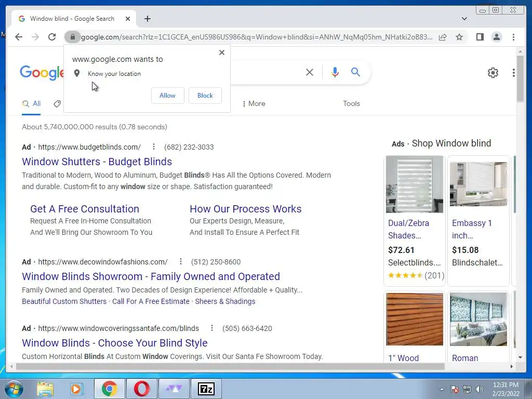Image resolution: width=532 pixels, height=399 pixels.
Task: Open the Dual/Zebra Shades product title
Action: pyautogui.click(x=408, y=229)
